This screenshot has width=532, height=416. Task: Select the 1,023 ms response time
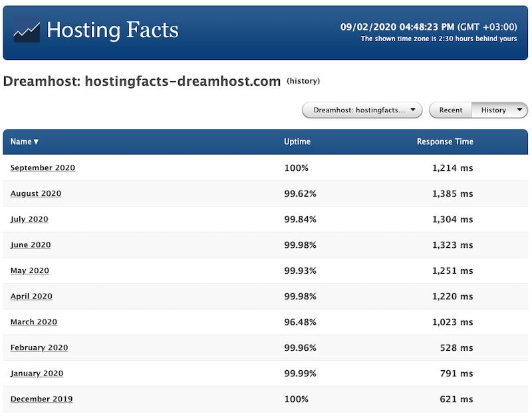[452, 322]
